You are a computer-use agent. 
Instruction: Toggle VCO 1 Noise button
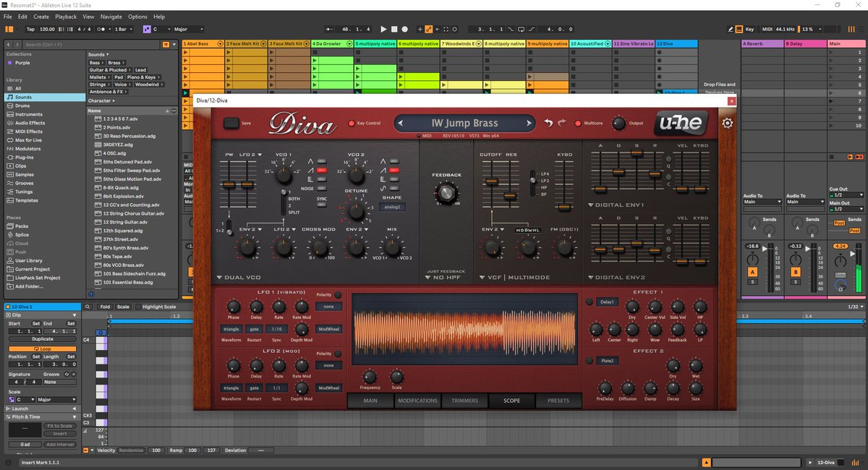click(322, 187)
